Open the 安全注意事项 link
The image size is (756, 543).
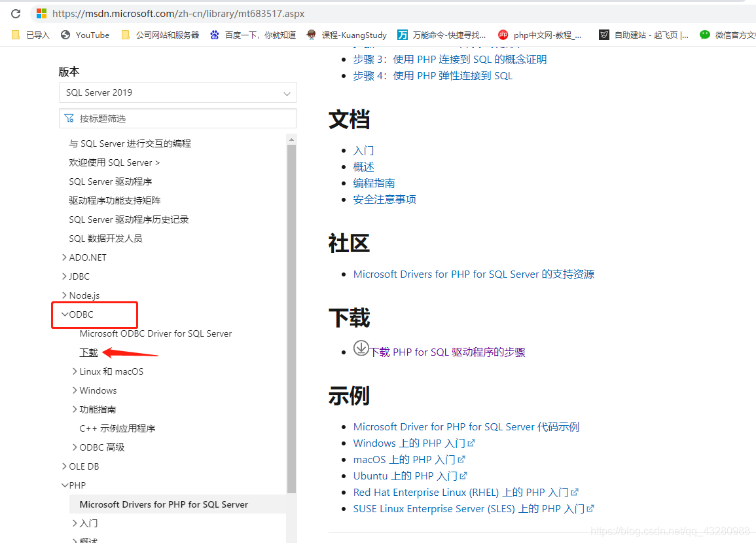pos(385,199)
